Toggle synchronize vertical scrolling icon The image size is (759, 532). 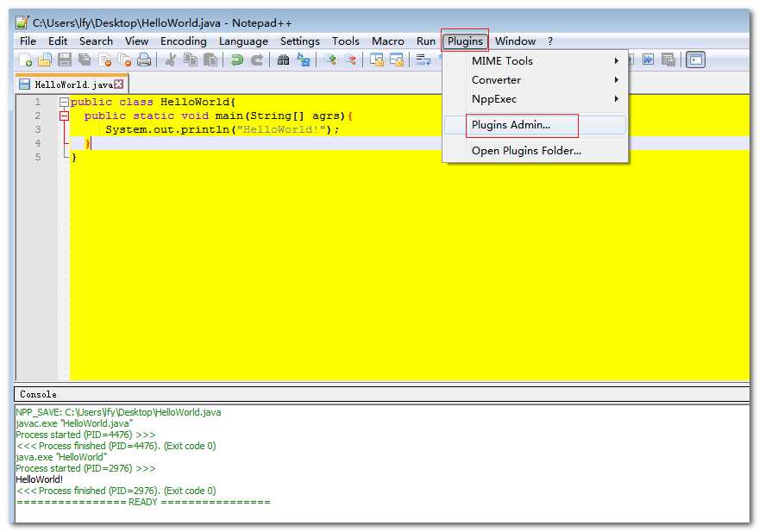[x=377, y=60]
